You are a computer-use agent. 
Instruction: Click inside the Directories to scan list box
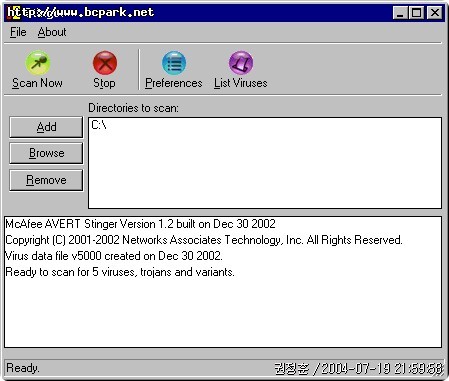(x=265, y=163)
